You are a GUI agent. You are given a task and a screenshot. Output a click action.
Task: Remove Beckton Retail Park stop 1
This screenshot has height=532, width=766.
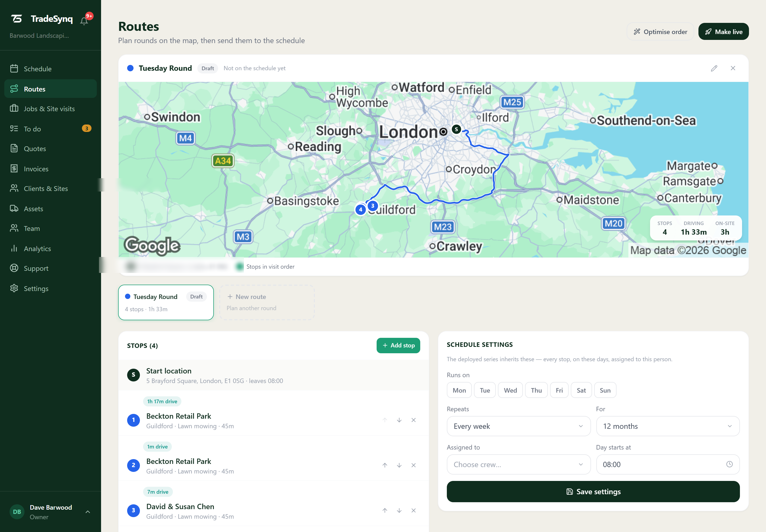click(413, 420)
